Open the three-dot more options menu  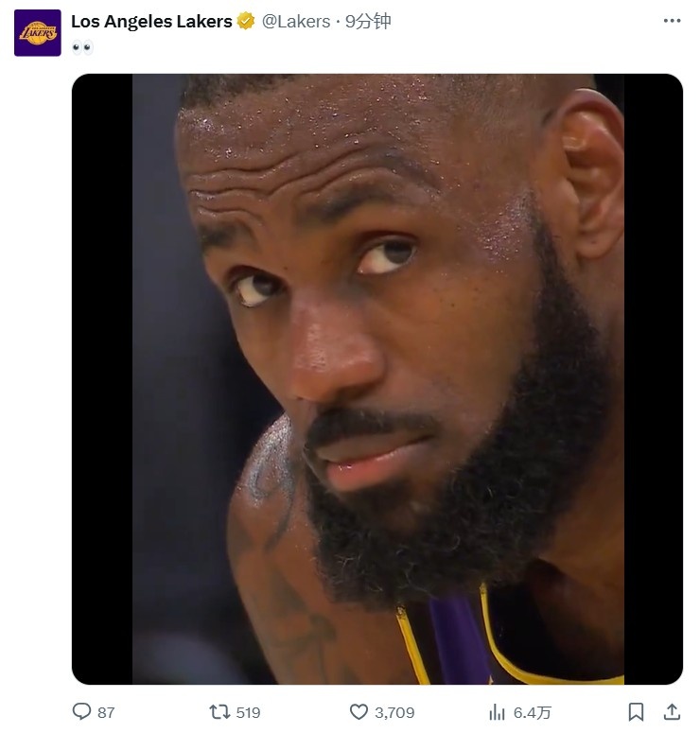(x=672, y=21)
